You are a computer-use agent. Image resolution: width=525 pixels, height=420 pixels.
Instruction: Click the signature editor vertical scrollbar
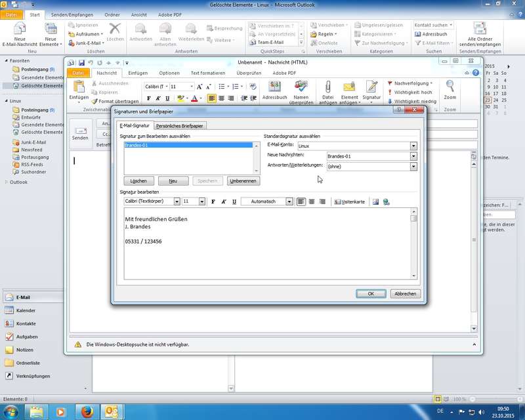pyautogui.click(x=414, y=243)
